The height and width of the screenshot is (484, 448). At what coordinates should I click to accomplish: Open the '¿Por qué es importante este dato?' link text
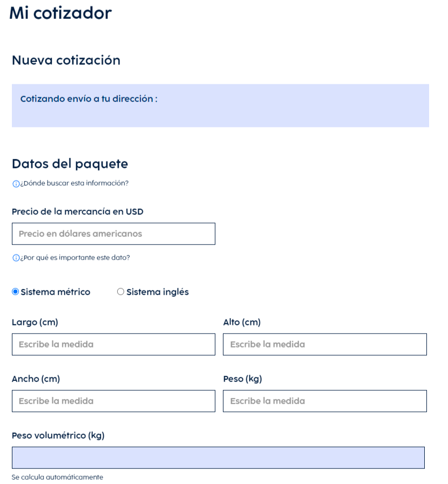point(74,257)
